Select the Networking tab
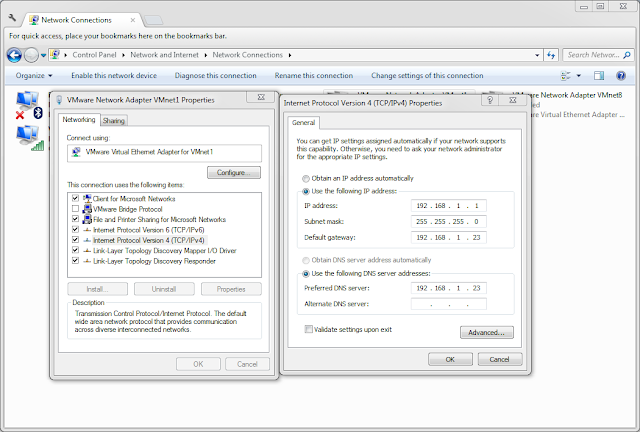Image resolution: width=640 pixels, height=432 pixels. coord(79,119)
